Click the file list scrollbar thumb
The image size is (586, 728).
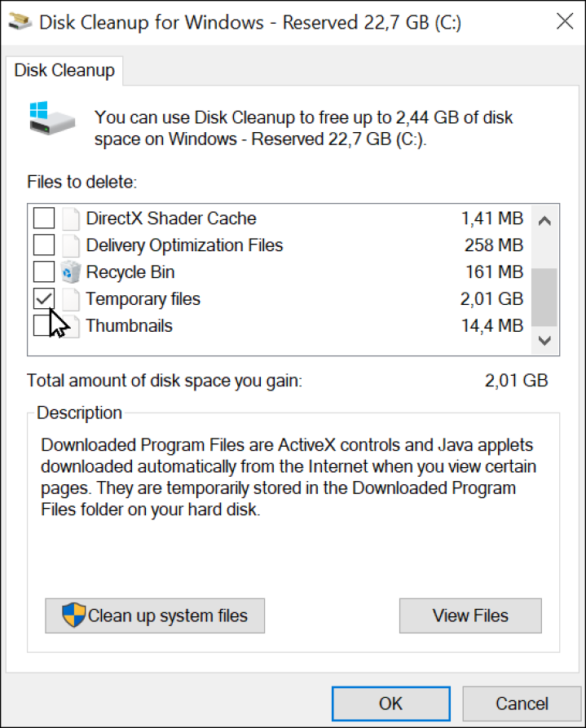(544, 297)
